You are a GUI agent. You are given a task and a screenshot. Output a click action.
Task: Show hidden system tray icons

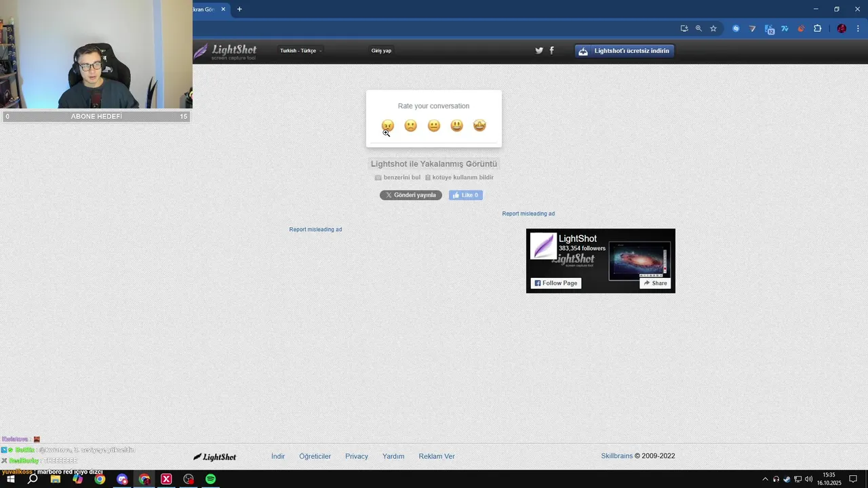coord(765,479)
